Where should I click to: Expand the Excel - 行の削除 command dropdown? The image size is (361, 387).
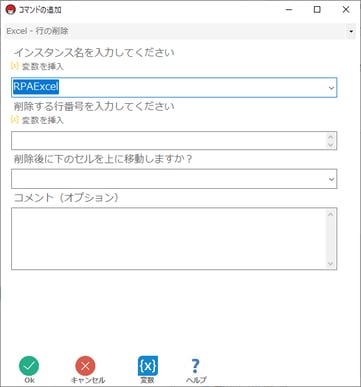pyautogui.click(x=351, y=31)
